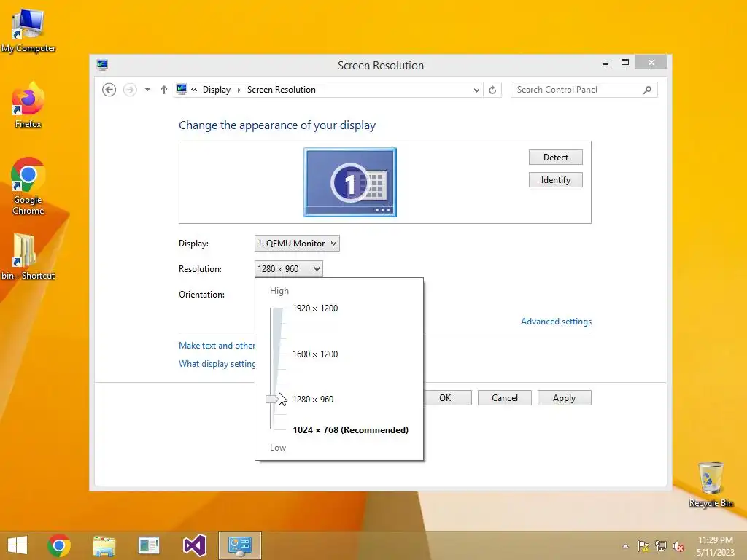The image size is (747, 560).
Task: Collapse the Resolution 1280 × 960 dropdown
Action: point(288,269)
